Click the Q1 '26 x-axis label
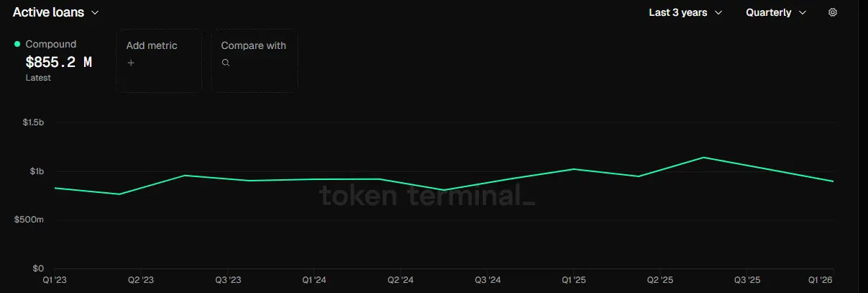Screen dimensions: 868x293 [821, 280]
